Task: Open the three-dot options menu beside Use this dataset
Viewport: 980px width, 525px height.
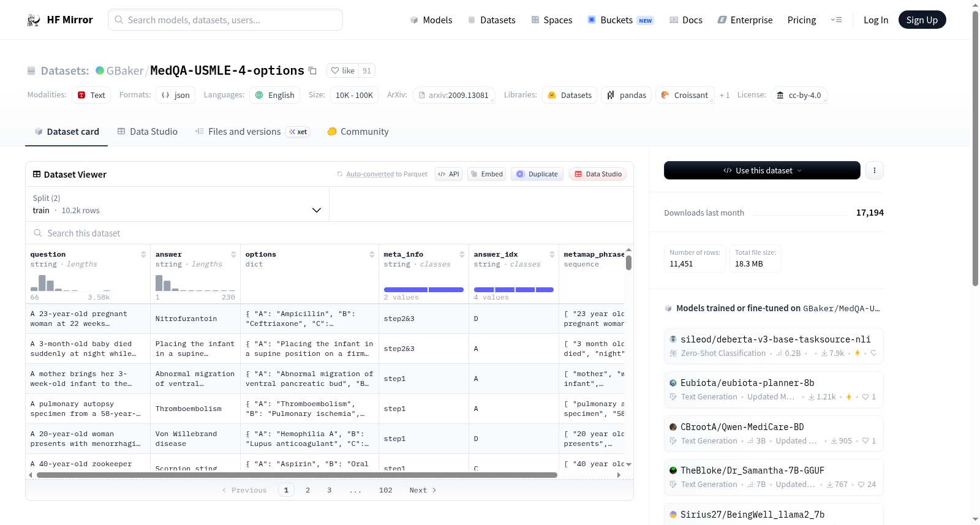Action: click(x=875, y=170)
